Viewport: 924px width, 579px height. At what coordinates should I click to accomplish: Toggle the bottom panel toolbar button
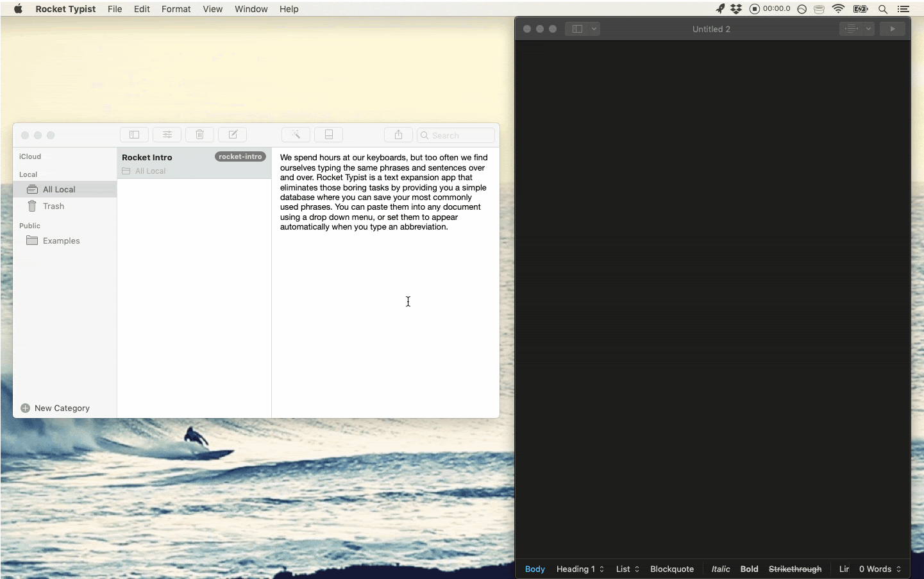point(328,135)
